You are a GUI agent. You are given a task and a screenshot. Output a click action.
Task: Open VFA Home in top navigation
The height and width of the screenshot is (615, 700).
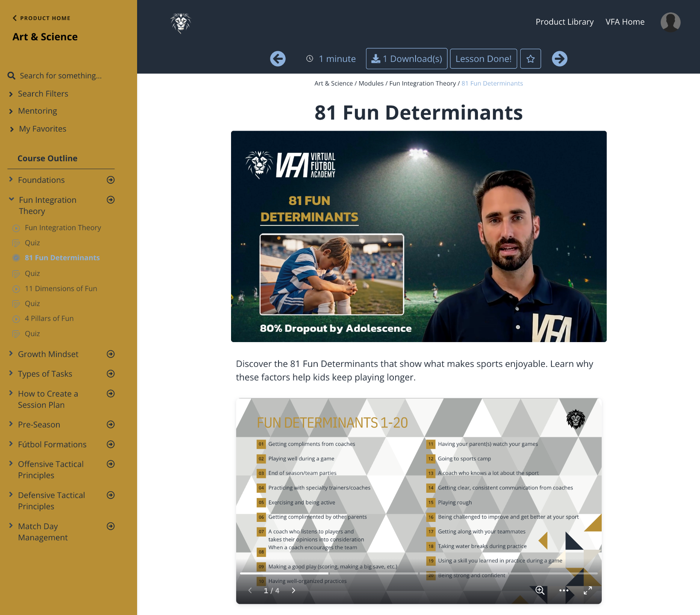(x=625, y=22)
